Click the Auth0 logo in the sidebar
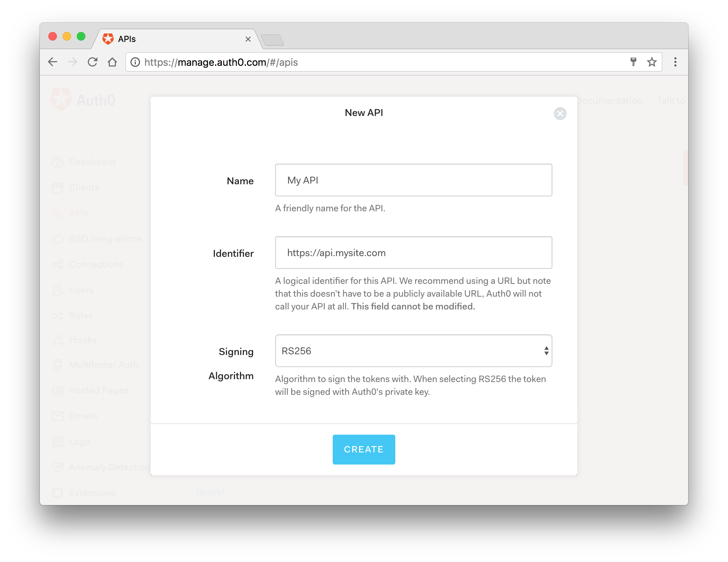728x562 pixels. click(x=83, y=100)
